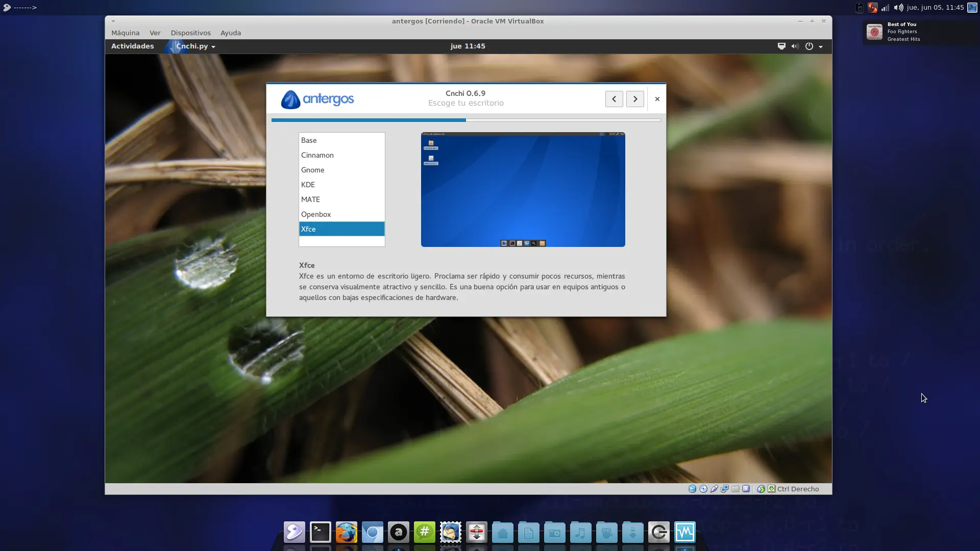Click host network signal tray icon
Image resolution: width=980 pixels, height=551 pixels.
tap(886, 8)
